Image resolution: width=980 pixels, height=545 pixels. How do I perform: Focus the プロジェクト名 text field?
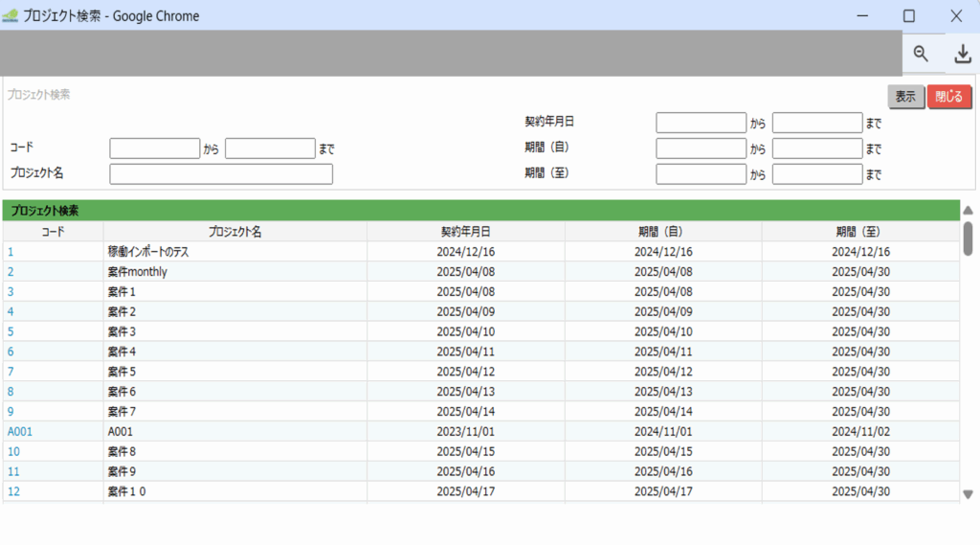click(x=221, y=174)
